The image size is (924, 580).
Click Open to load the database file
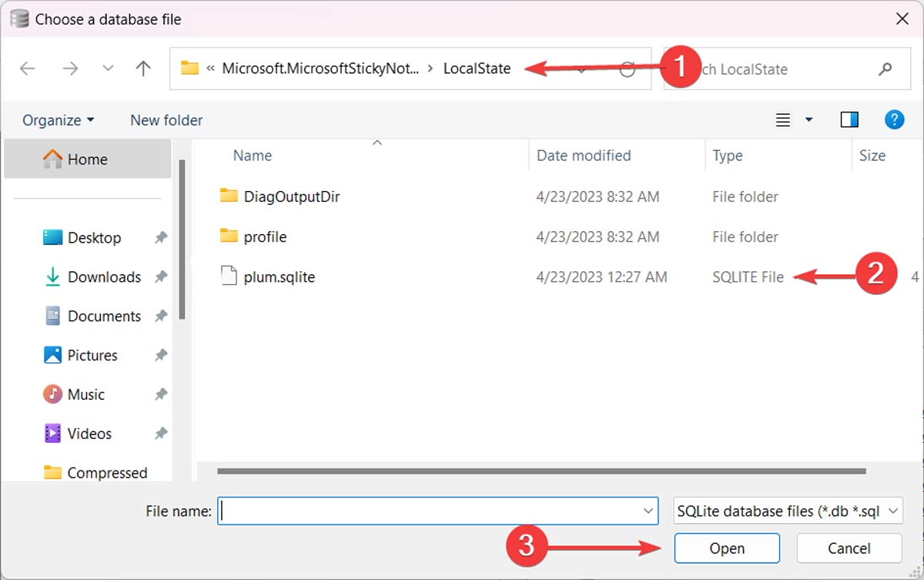coord(726,548)
